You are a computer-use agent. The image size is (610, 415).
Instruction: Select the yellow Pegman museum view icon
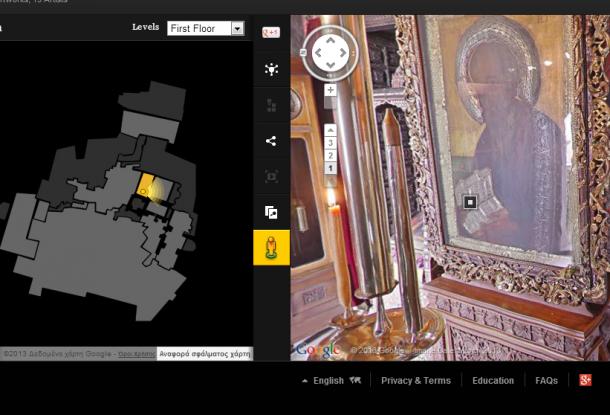click(x=271, y=246)
